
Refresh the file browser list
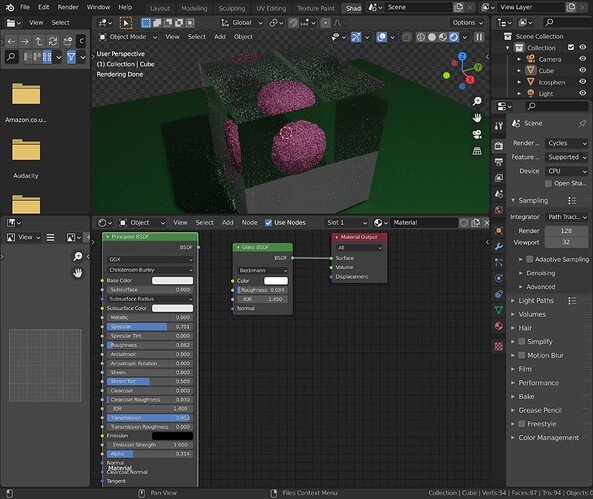coord(53,41)
